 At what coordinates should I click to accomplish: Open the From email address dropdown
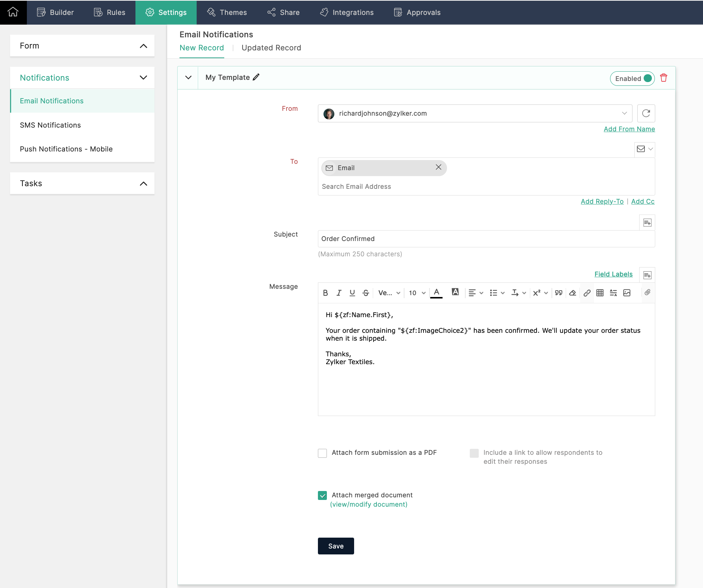[475, 113]
